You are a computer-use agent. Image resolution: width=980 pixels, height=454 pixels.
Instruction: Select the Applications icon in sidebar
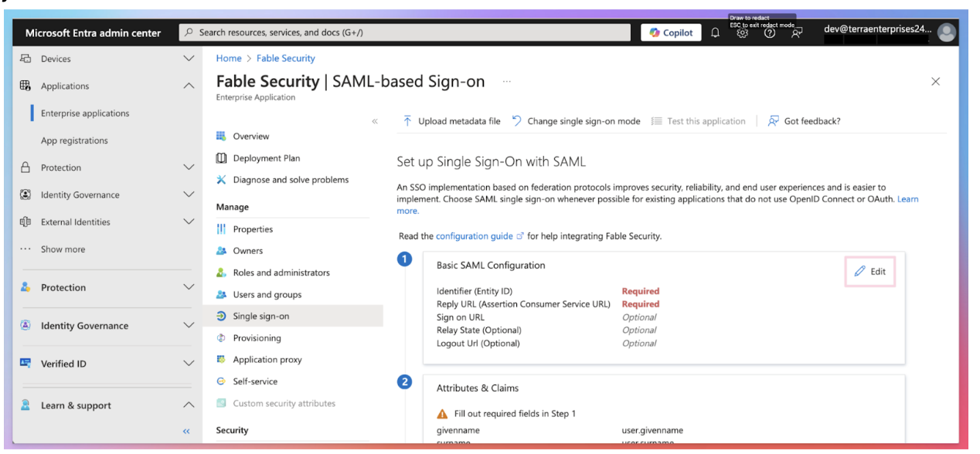[26, 86]
